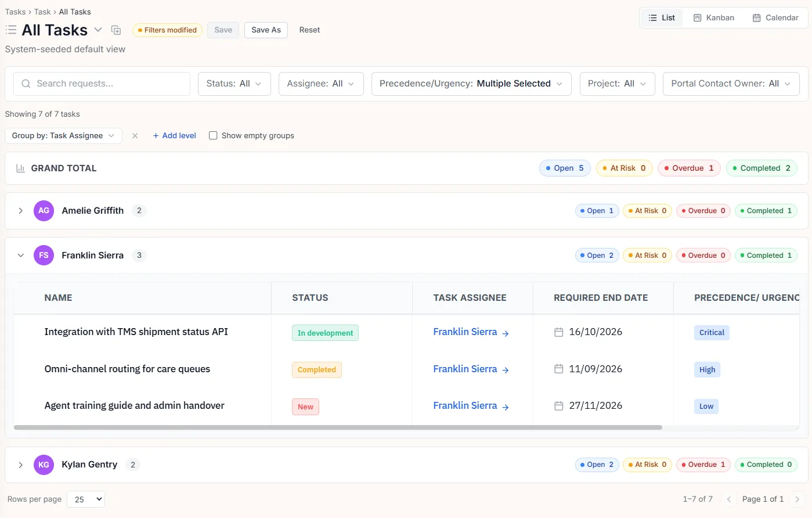Click the calendar icon beside 11/09/2026
The height and width of the screenshot is (518, 812).
point(559,369)
